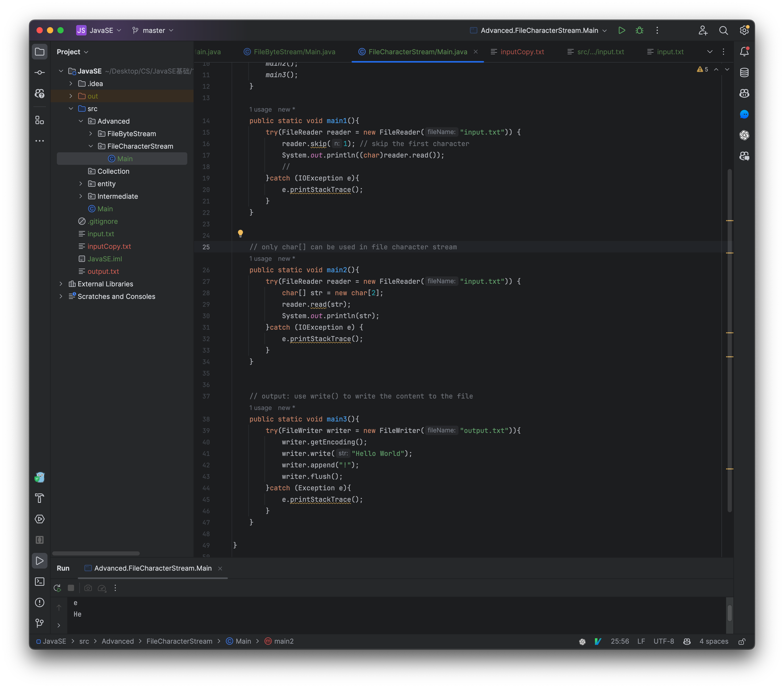784x688 pixels.
Task: Open notifications via the bell icon
Action: [x=745, y=52]
